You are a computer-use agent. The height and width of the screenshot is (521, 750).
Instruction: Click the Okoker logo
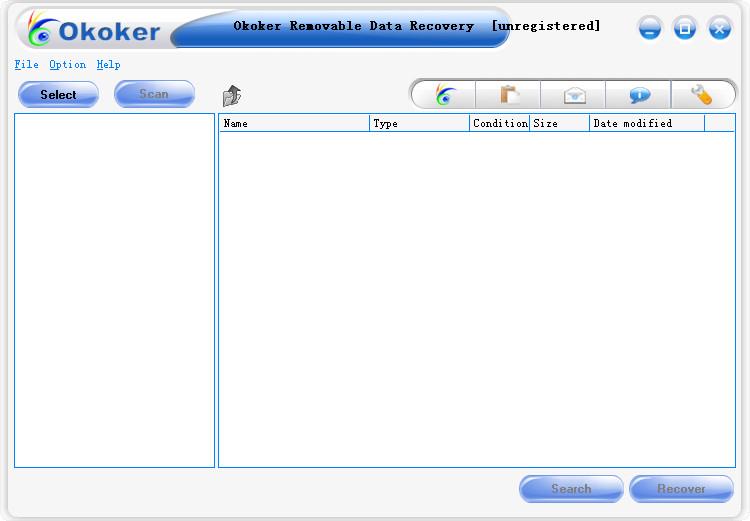[x=94, y=30]
